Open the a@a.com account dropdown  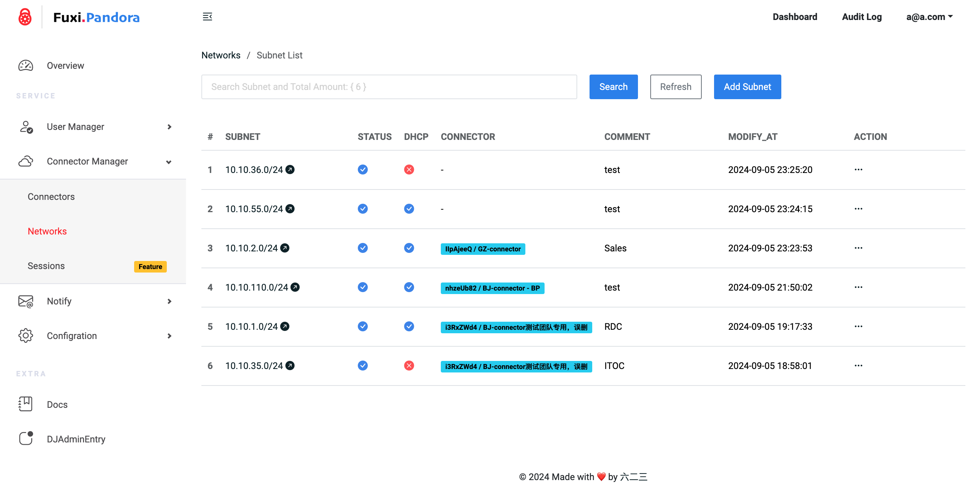click(x=929, y=17)
